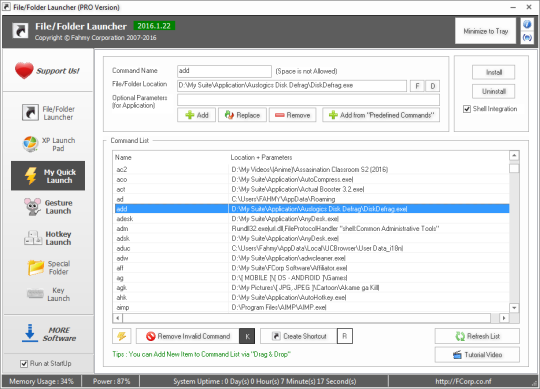Select the aduc command row

point(312,248)
